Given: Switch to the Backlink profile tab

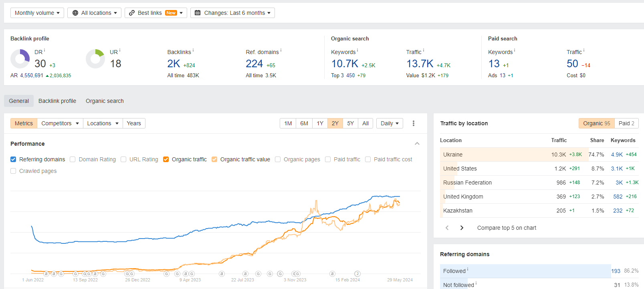Looking at the screenshot, I should (x=57, y=101).
